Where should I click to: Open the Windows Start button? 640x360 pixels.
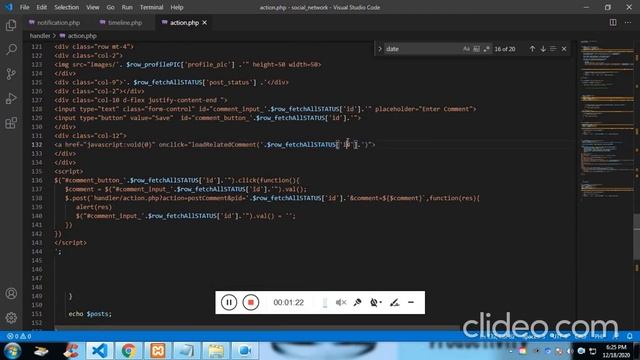point(12,351)
